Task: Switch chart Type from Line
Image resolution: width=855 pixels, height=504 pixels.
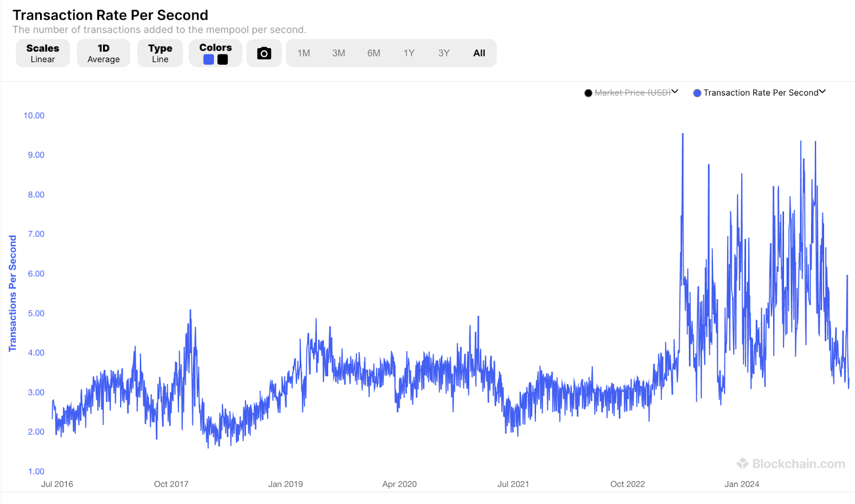Action: tap(160, 53)
